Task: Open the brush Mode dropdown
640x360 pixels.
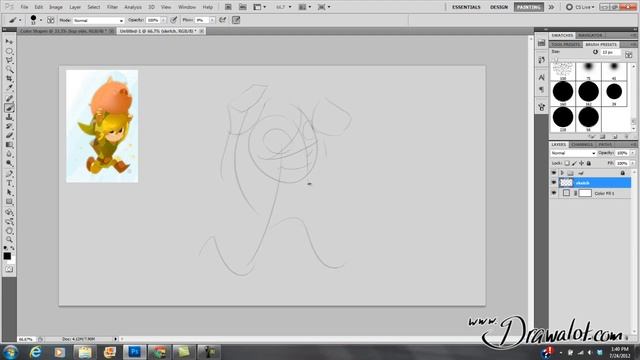Action: click(98, 20)
